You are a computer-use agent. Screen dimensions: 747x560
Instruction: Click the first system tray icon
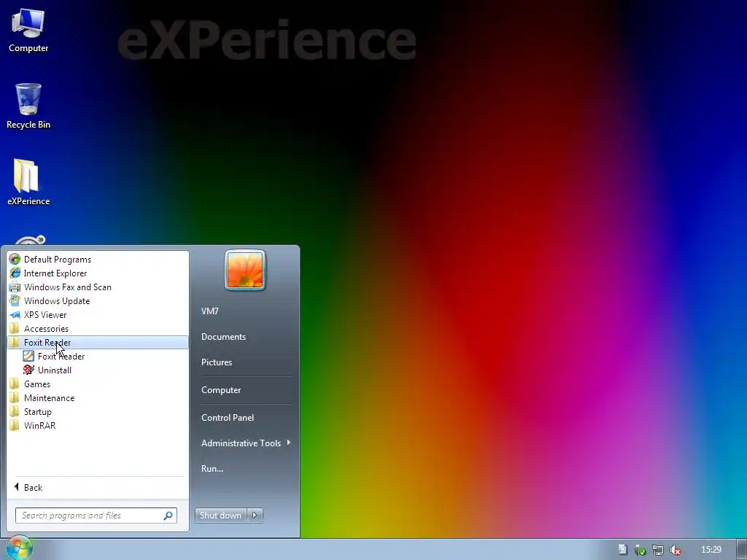coord(623,550)
